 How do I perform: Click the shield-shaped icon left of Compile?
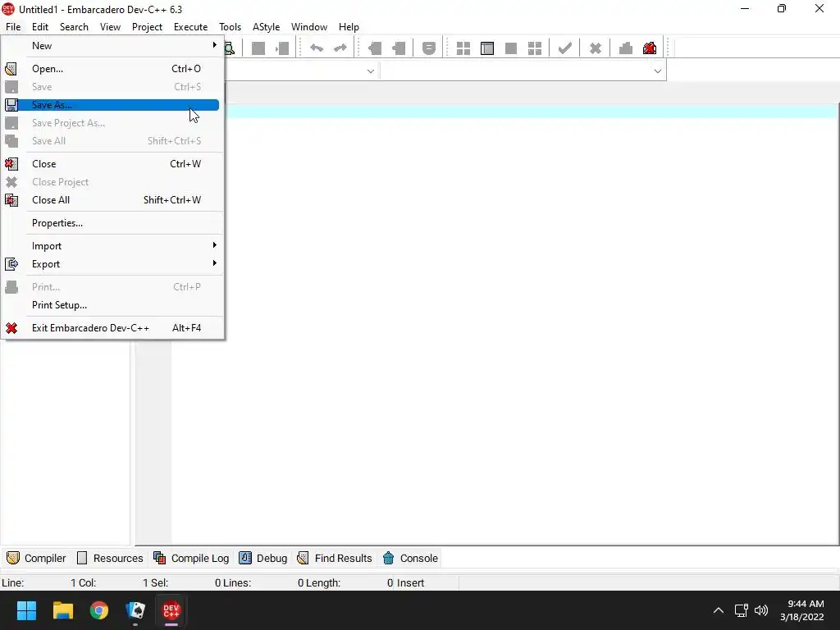coord(428,48)
